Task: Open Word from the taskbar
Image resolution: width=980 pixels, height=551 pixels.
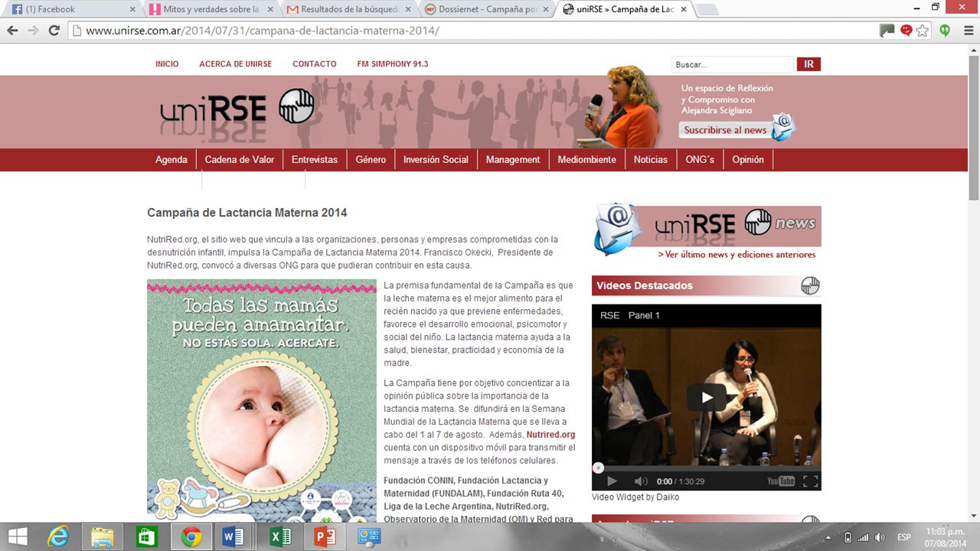Action: (233, 536)
